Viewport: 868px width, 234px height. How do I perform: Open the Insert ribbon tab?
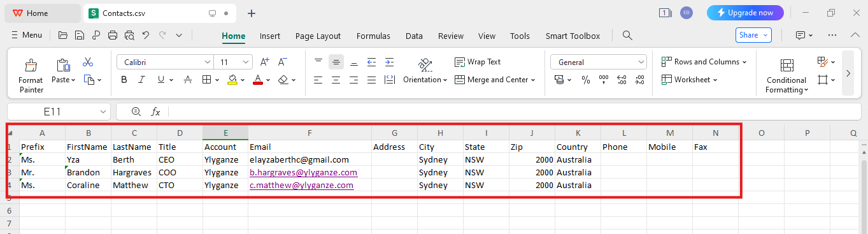tap(270, 36)
